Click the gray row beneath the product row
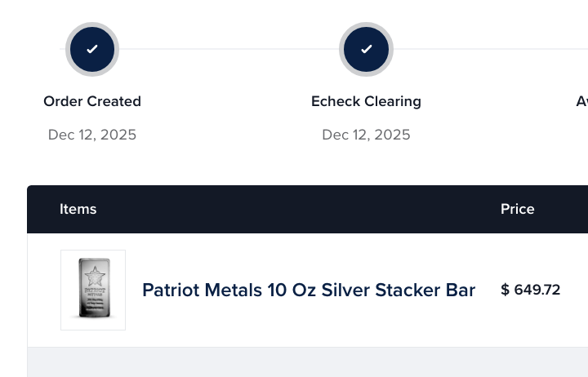 308,362
